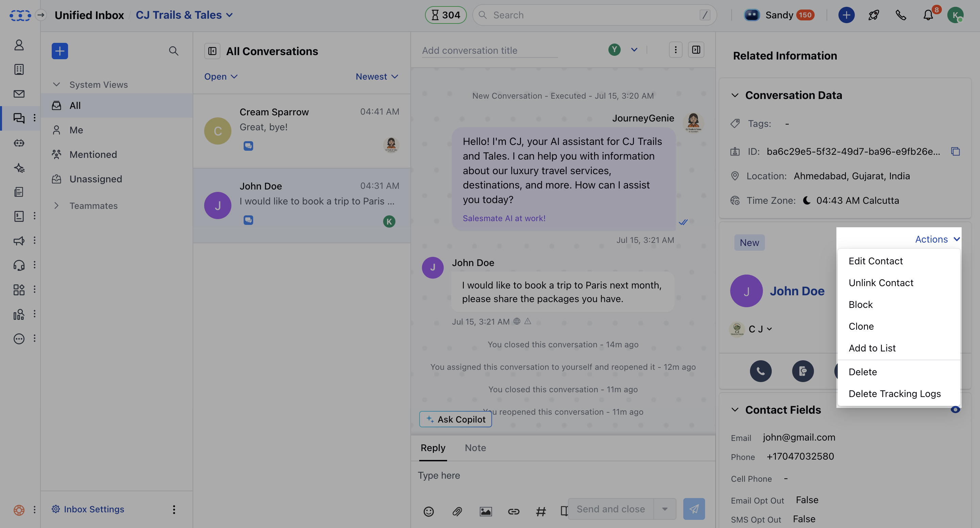Open the notifications bell
The image size is (980, 528).
pos(928,15)
